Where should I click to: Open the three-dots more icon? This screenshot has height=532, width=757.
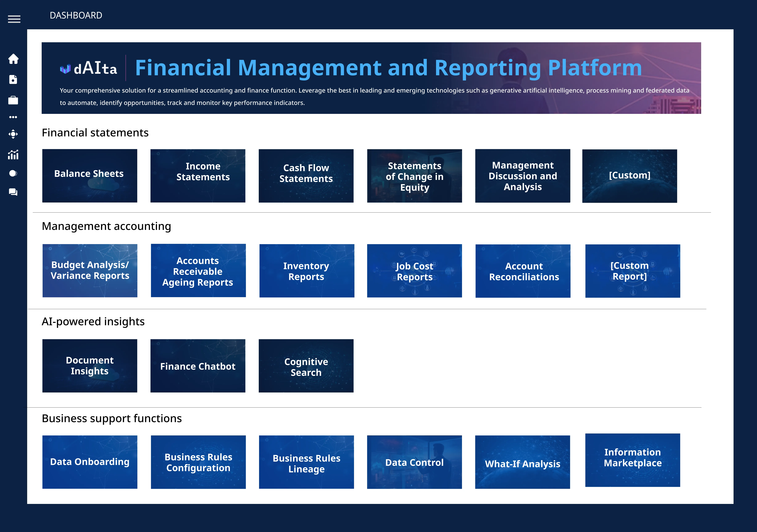(x=13, y=117)
